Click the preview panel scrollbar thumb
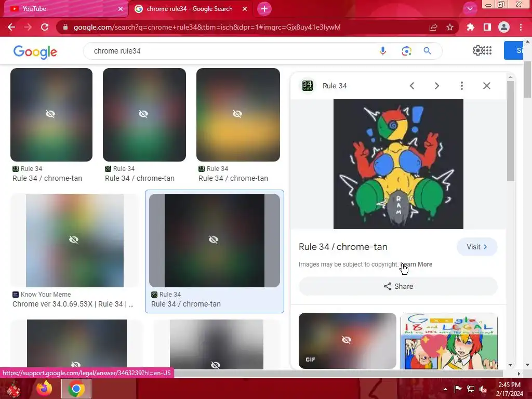The image size is (532, 399). (x=510, y=130)
